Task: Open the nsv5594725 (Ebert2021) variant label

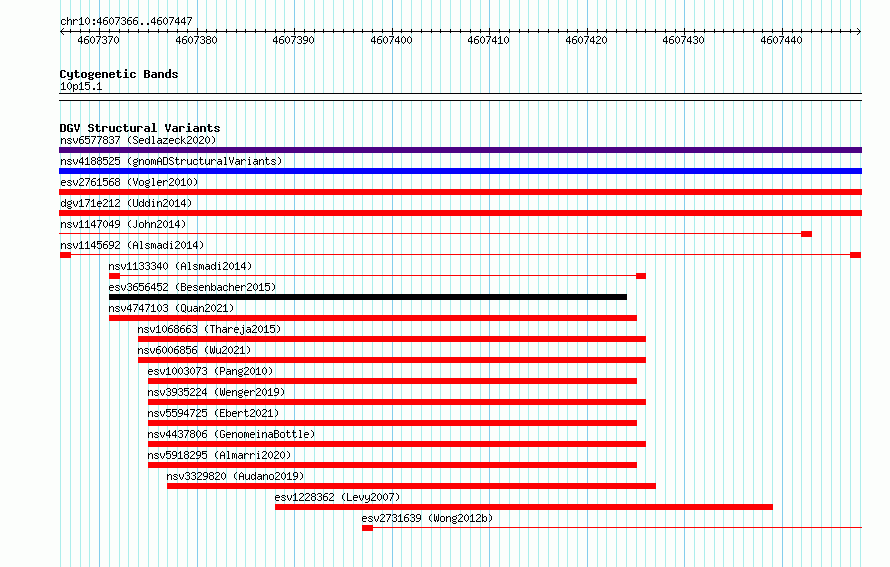Action: click(213, 413)
